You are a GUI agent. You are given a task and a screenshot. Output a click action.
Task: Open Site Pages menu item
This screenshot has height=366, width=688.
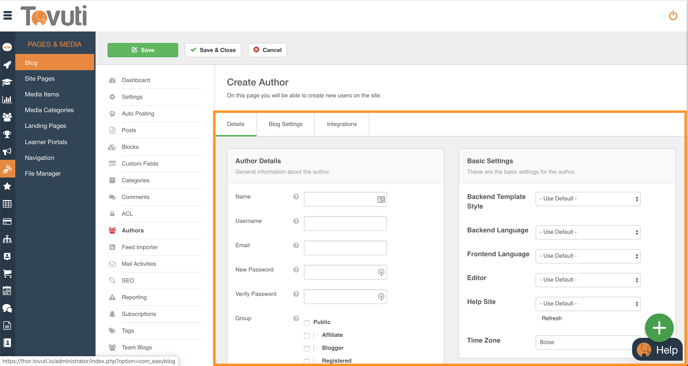(x=40, y=79)
